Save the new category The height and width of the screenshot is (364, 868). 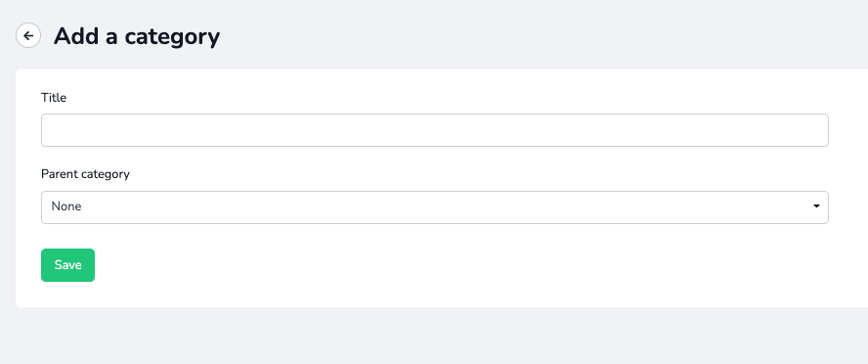pyautogui.click(x=67, y=265)
